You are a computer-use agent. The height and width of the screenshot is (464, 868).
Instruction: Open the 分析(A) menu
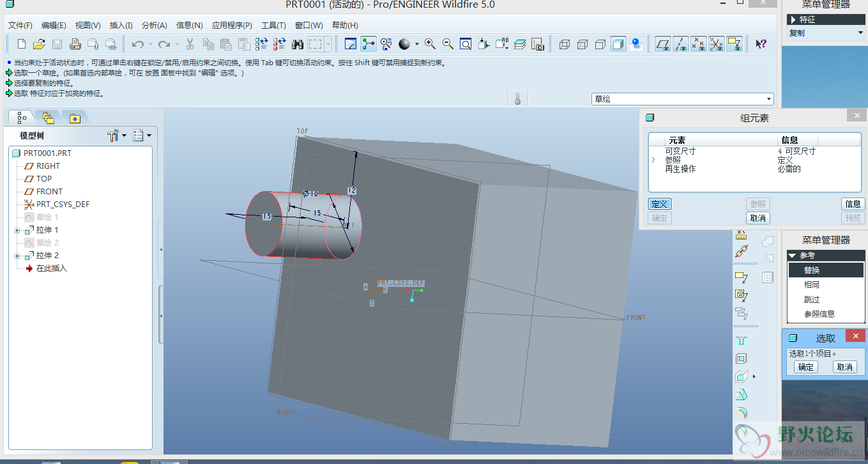[154, 26]
